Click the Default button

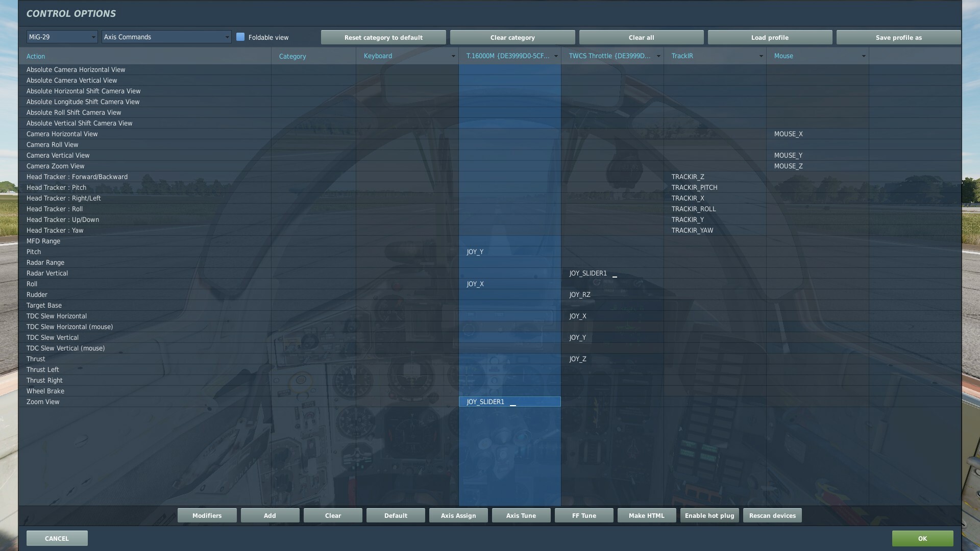(x=396, y=515)
